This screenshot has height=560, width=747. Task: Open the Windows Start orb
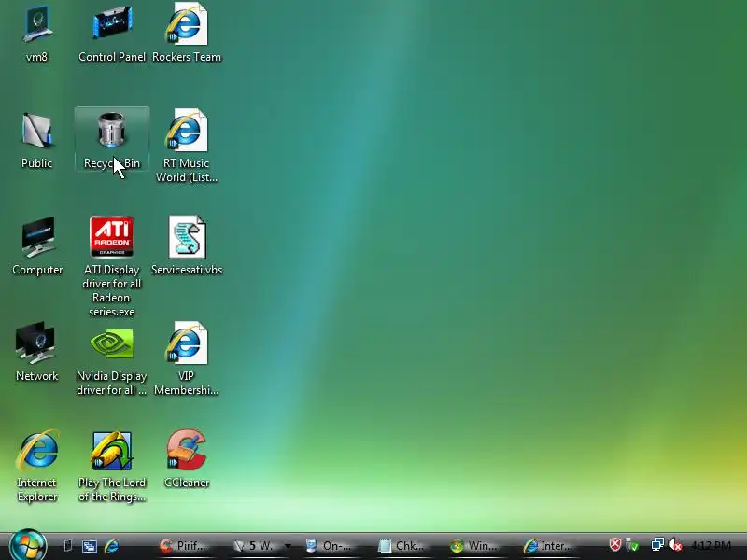[28, 545]
